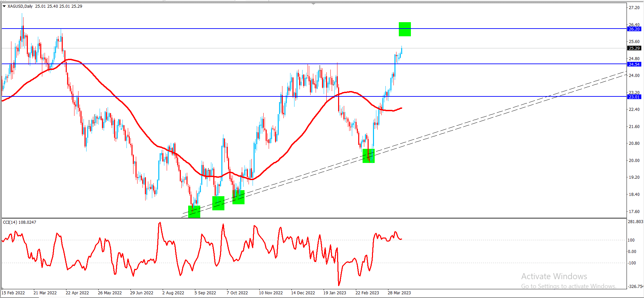The height and width of the screenshot is (298, 644).
Task: Click the 22 Feb 2023 date label
Action: pyautogui.click(x=367, y=293)
